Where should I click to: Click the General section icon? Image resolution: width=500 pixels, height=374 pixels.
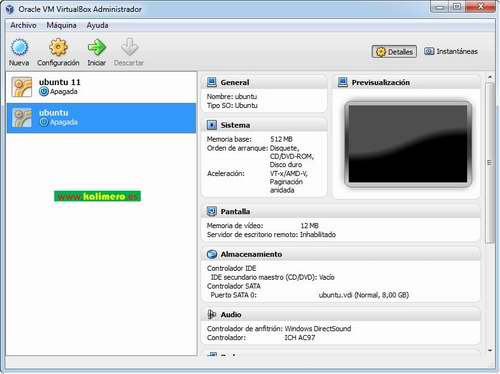(x=212, y=82)
